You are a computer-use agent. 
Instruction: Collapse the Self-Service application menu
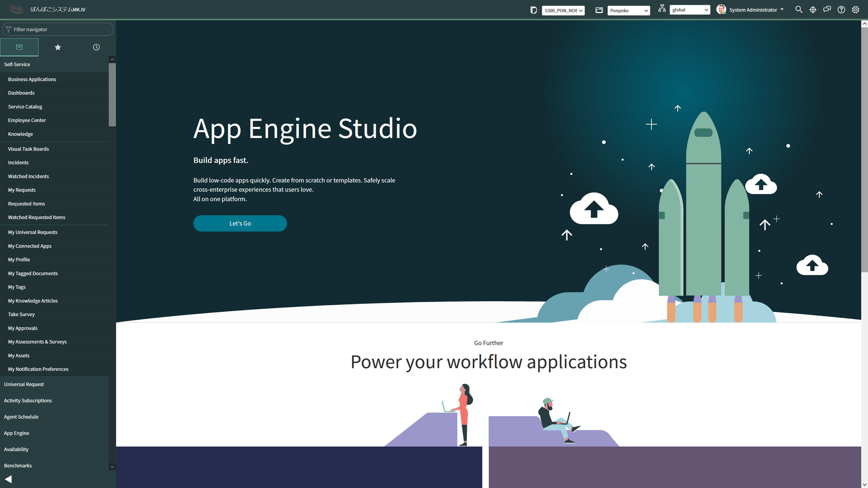17,64
